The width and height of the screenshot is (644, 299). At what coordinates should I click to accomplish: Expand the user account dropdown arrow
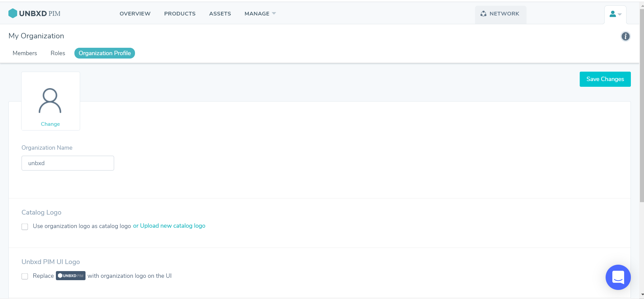[x=620, y=14]
